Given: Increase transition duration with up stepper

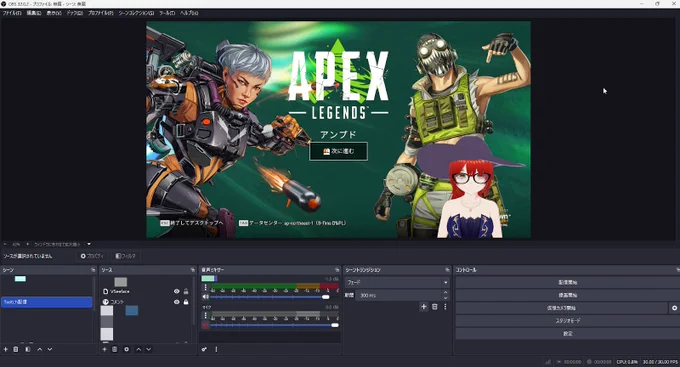Looking at the screenshot, I should [445, 293].
